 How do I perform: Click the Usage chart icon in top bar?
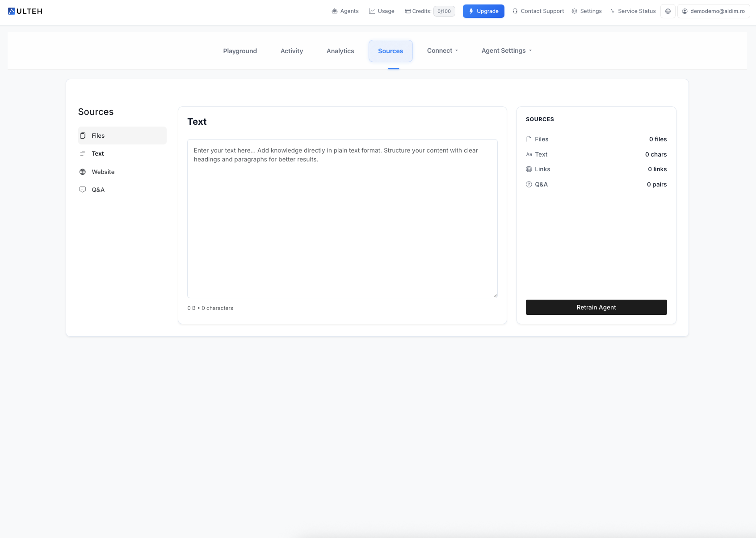(372, 11)
